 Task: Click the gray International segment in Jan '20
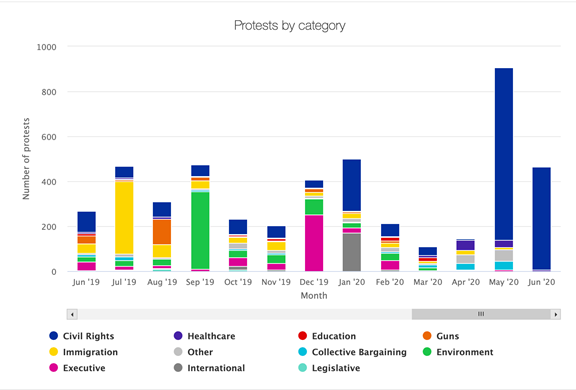pyautogui.click(x=352, y=253)
